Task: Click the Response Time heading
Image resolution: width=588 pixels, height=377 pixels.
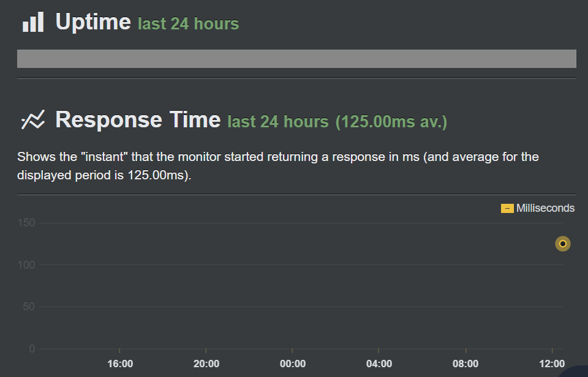Action: (x=138, y=119)
